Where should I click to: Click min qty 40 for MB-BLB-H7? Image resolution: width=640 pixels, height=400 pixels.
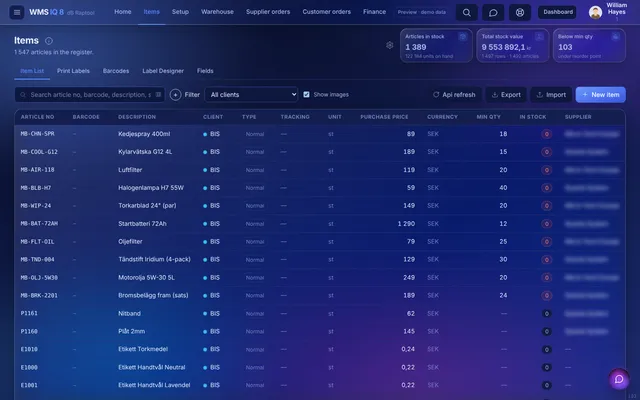[503, 188]
